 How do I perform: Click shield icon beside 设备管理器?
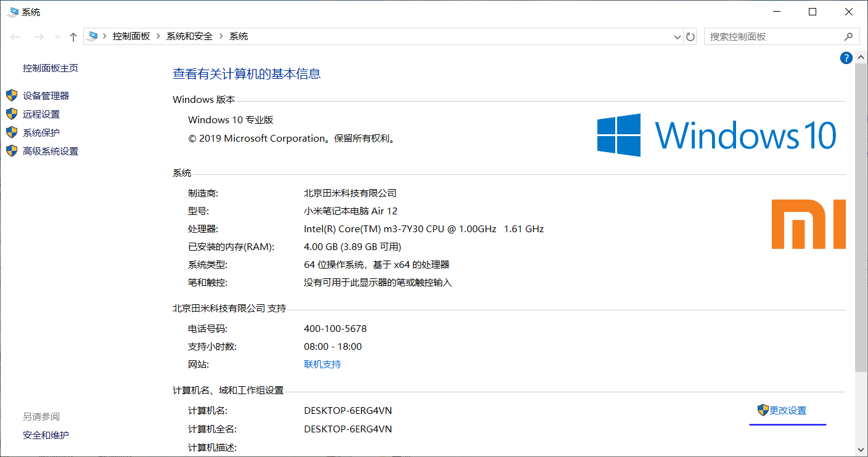coord(12,95)
